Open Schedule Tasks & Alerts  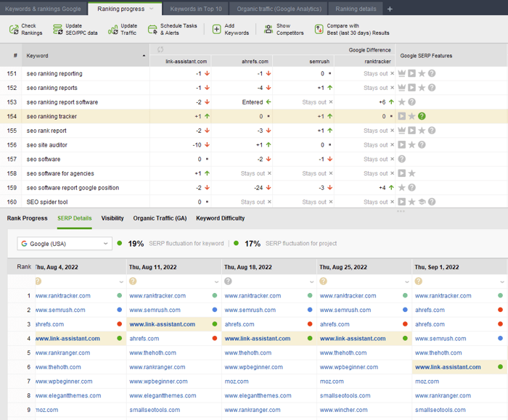(x=152, y=30)
